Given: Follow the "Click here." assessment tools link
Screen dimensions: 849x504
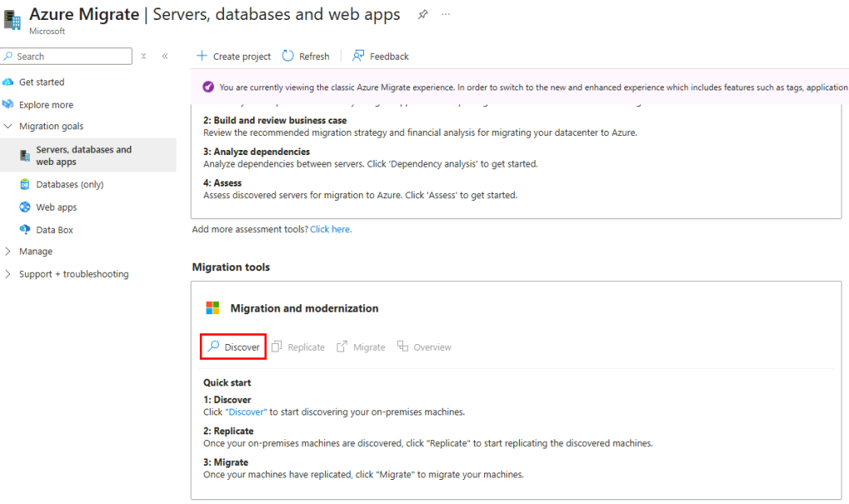Looking at the screenshot, I should click(x=331, y=229).
